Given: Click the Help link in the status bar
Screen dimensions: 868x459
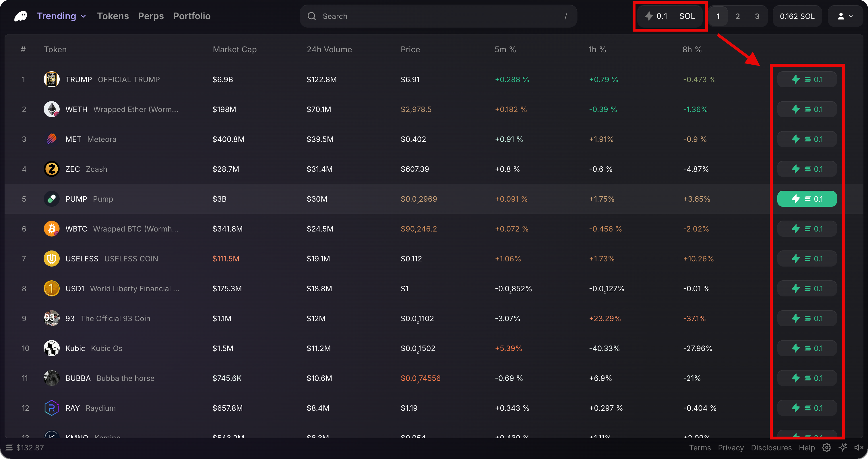Looking at the screenshot, I should (x=807, y=448).
